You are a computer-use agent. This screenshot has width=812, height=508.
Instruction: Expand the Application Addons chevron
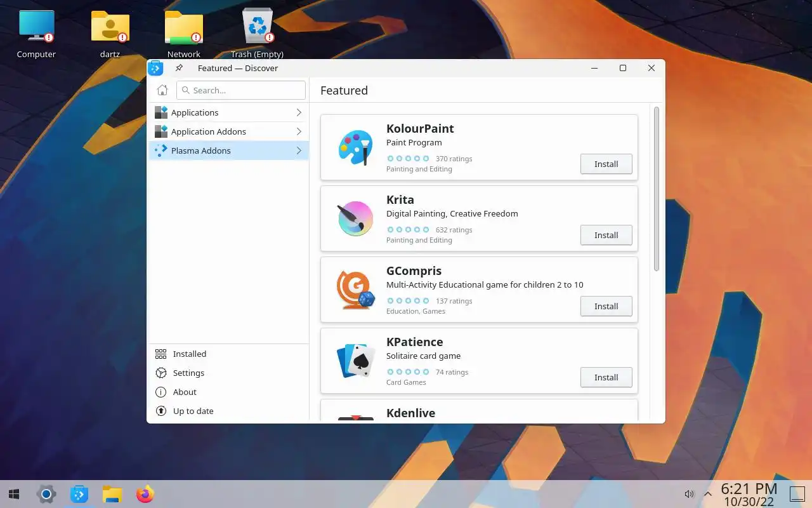[299, 131]
